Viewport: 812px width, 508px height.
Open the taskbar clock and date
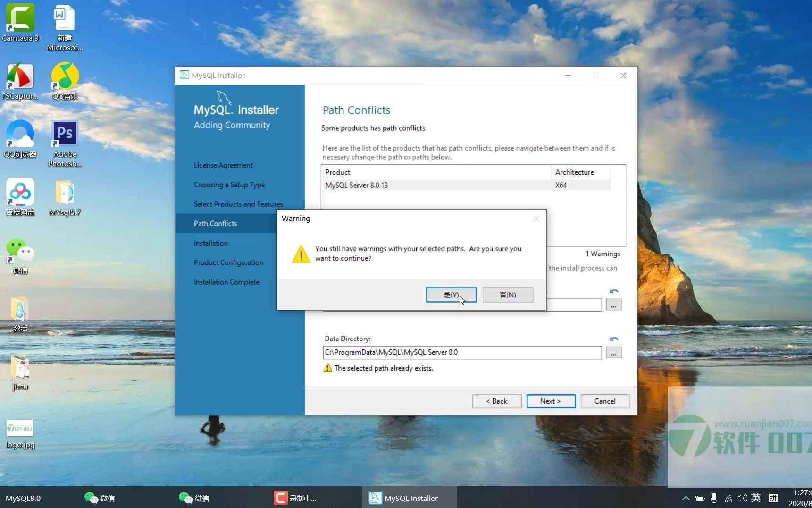pyautogui.click(x=800, y=498)
